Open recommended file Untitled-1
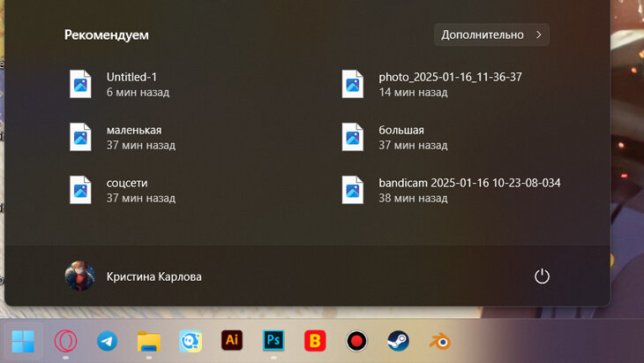The height and width of the screenshot is (363, 644). pos(132,84)
